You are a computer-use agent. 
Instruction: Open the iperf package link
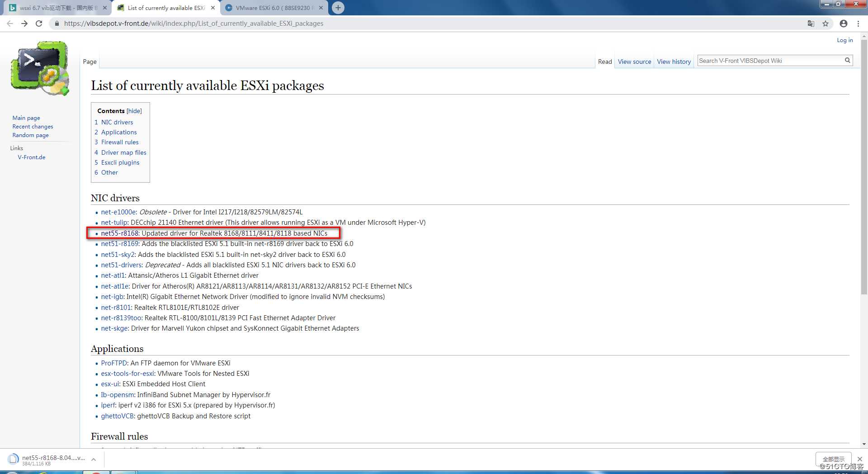click(x=108, y=405)
